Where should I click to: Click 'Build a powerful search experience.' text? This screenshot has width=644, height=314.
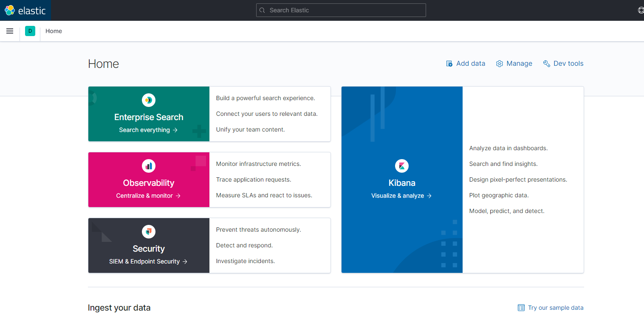tap(266, 98)
